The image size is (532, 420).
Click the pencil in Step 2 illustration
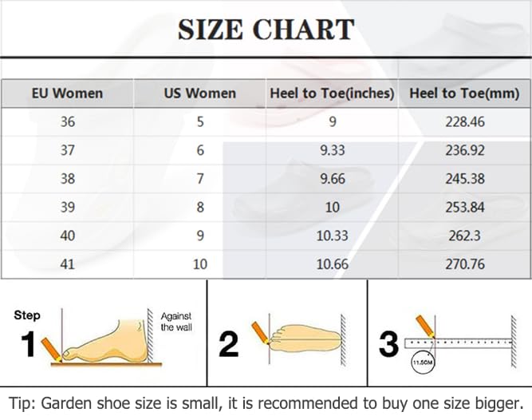click(261, 333)
